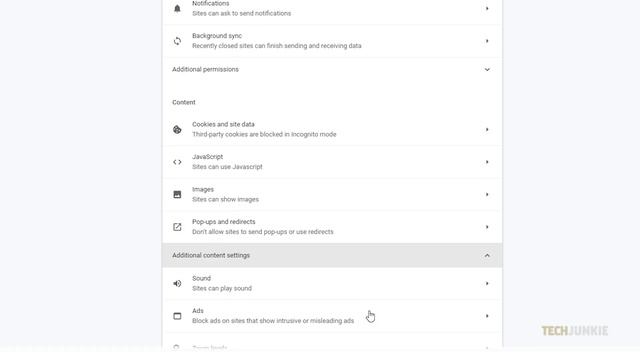Screen dimensions: 640x360
Task: Click the JavaScript code brackets icon
Action: coord(177,162)
